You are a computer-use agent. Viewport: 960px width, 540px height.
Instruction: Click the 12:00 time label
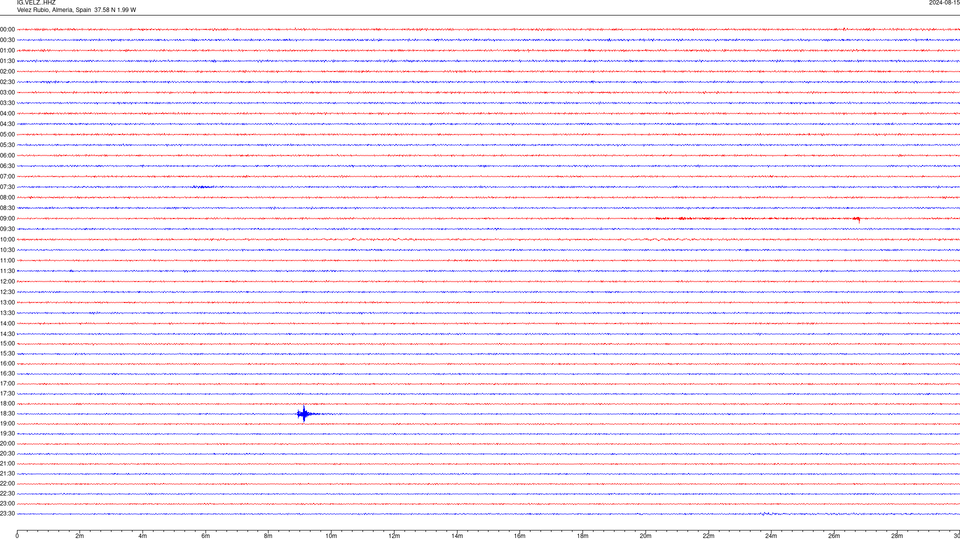[7, 282]
